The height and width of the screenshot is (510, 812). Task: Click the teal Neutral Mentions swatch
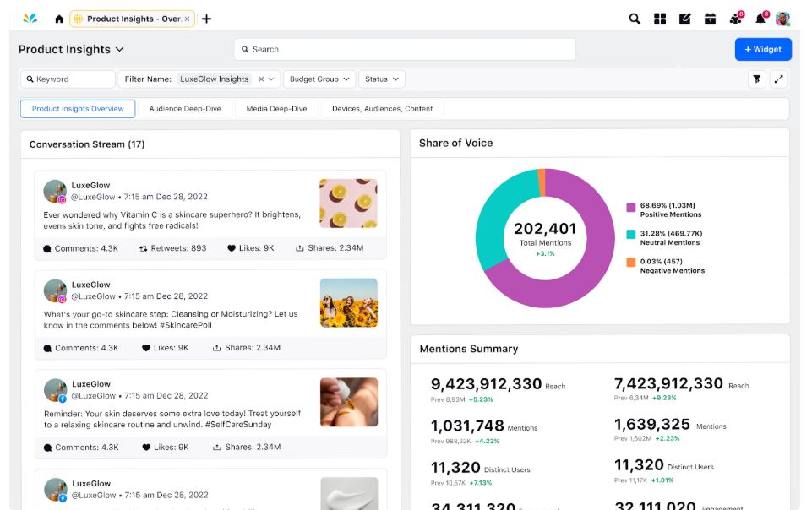click(x=630, y=234)
